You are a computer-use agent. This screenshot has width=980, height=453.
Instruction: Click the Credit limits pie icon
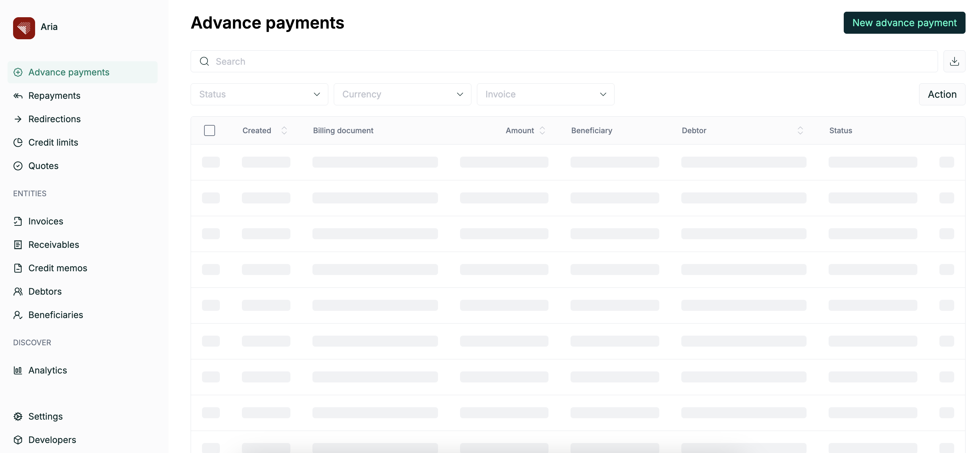coord(18,143)
